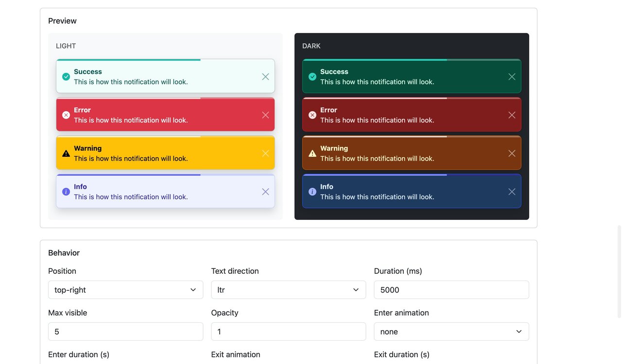
Task: Open the Text direction dropdown
Action: [x=289, y=290]
